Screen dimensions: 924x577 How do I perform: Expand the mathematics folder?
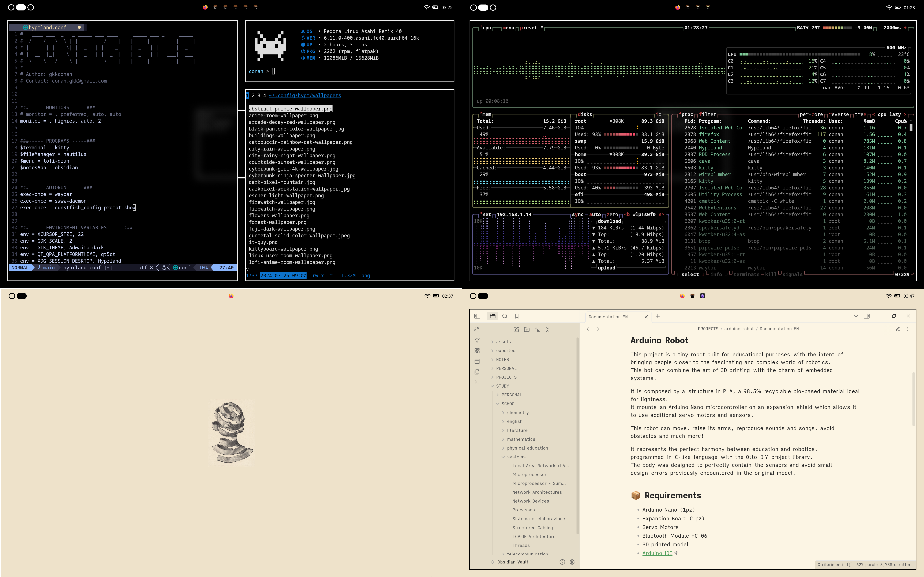pos(521,439)
